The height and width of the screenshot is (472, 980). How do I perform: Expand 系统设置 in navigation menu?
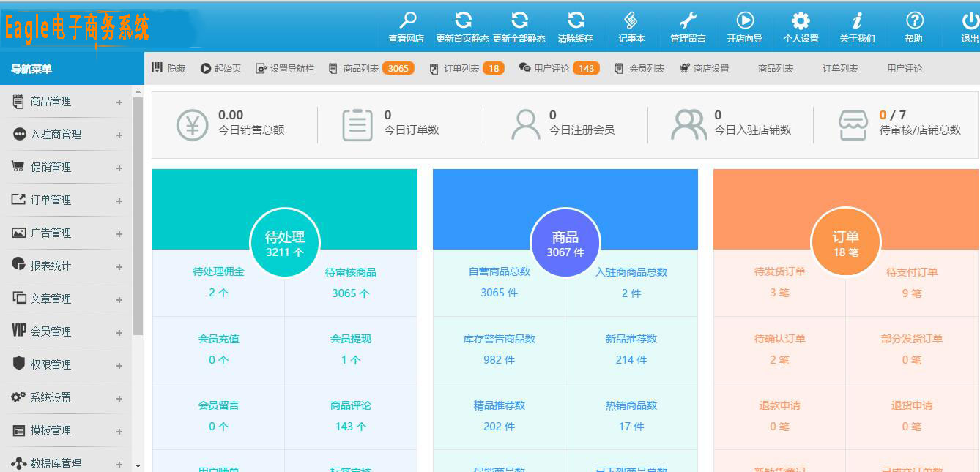[119, 399]
